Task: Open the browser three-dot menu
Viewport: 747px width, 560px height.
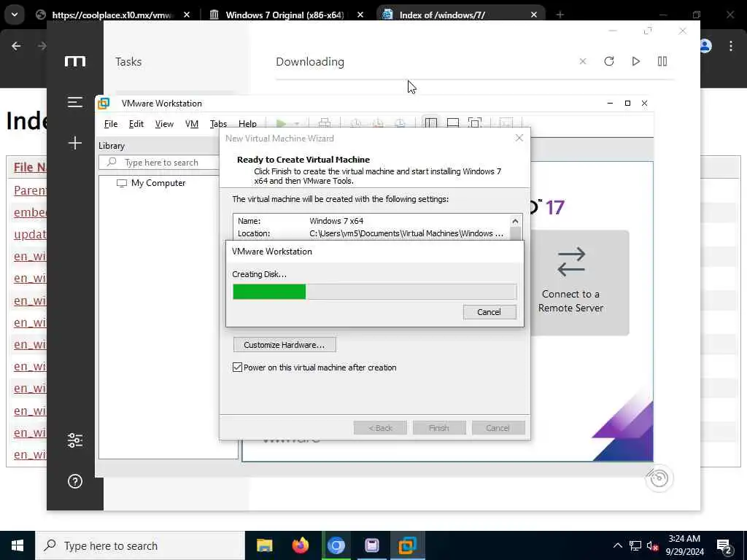Action: point(731,46)
